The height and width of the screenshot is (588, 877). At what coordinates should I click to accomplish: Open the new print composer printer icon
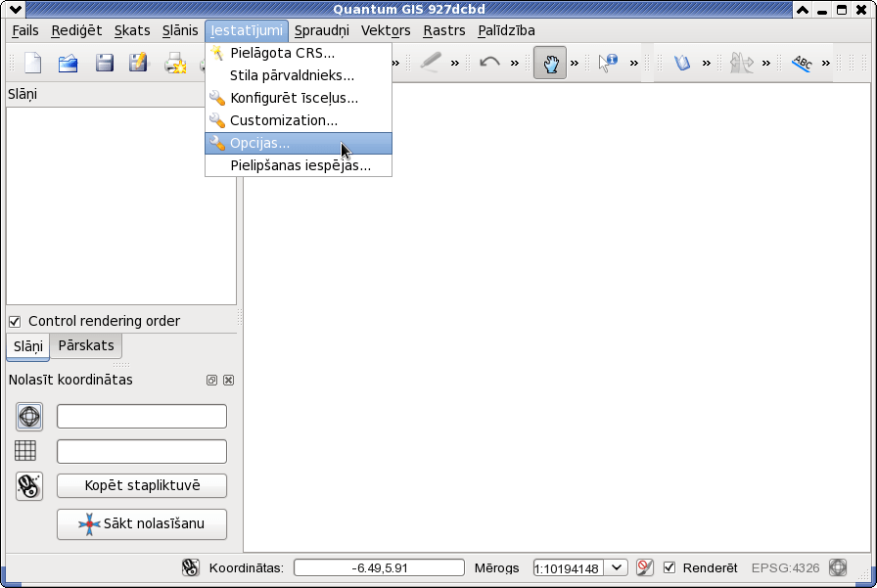coord(174,63)
